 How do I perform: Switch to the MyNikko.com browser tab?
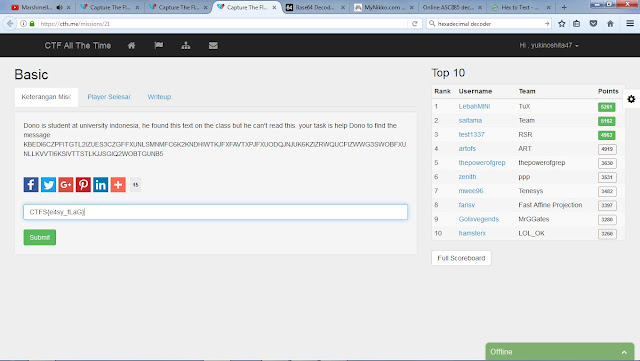383,7
